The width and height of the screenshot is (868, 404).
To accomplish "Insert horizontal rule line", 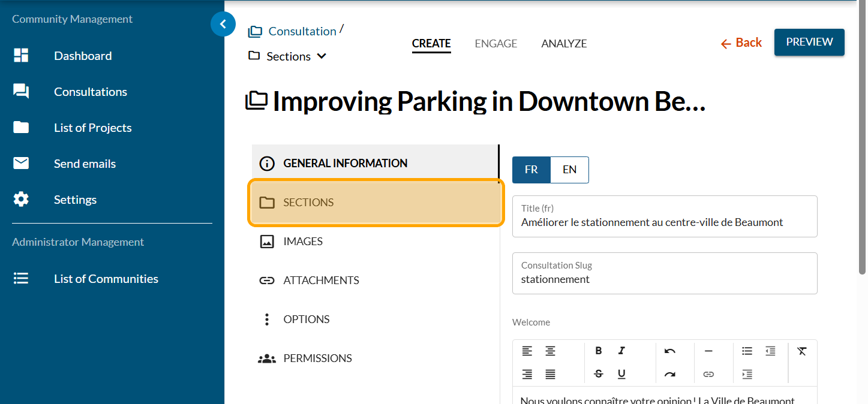I will point(708,351).
